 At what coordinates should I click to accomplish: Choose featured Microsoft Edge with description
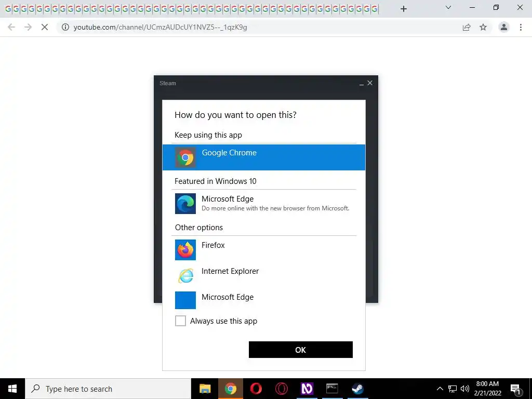pos(263,203)
